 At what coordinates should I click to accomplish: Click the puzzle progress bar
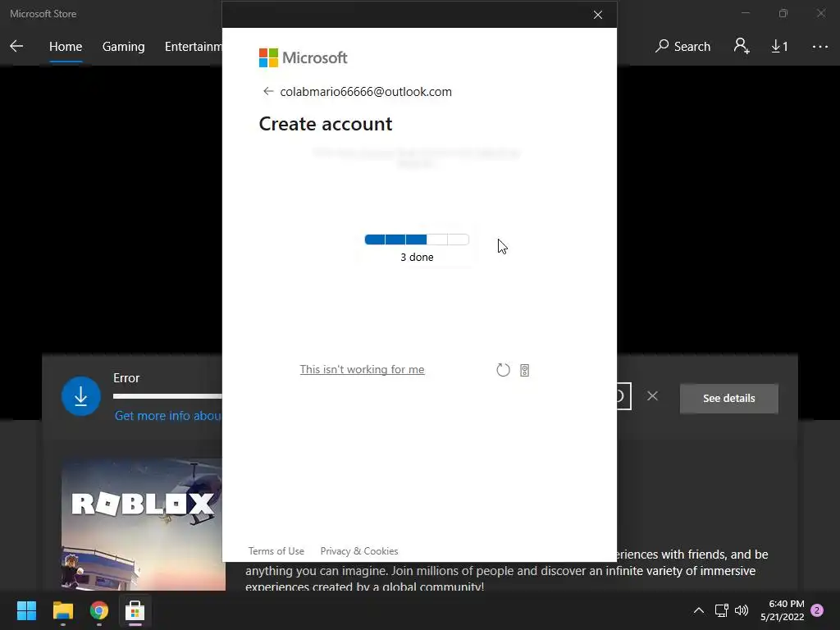click(417, 240)
